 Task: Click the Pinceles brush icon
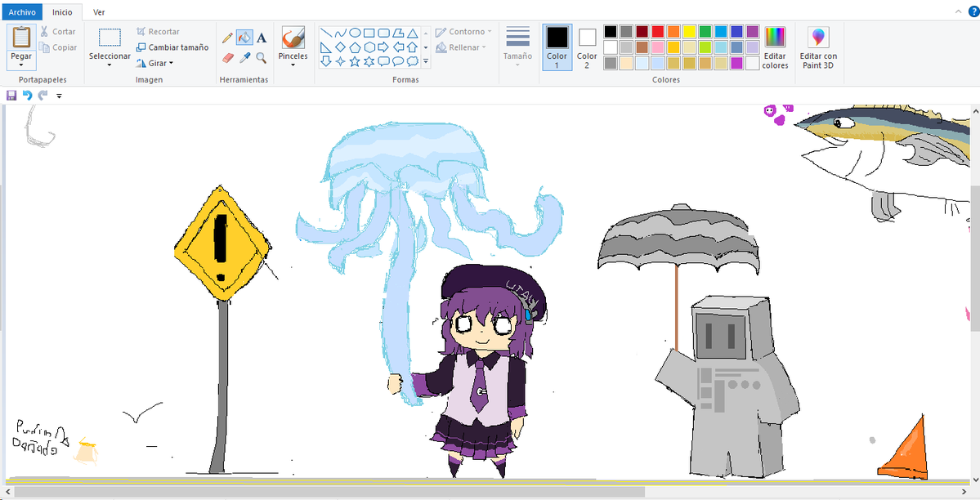[293, 38]
